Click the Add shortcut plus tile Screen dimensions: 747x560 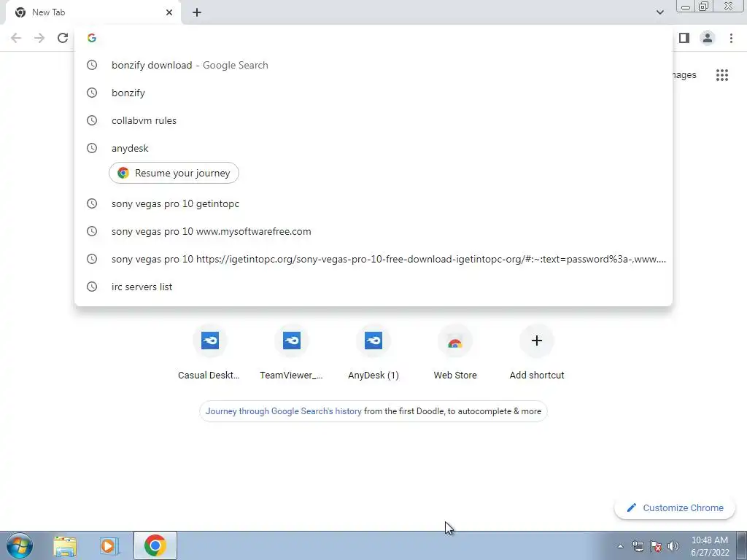click(537, 352)
